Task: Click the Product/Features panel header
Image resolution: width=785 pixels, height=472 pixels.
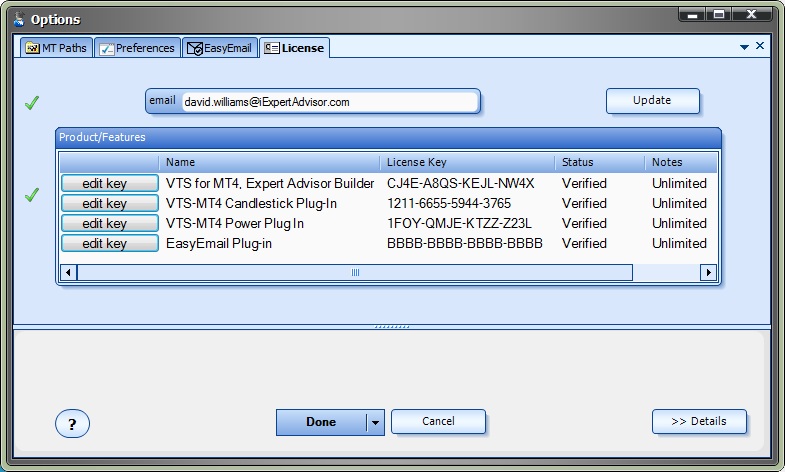Action: (x=388, y=137)
